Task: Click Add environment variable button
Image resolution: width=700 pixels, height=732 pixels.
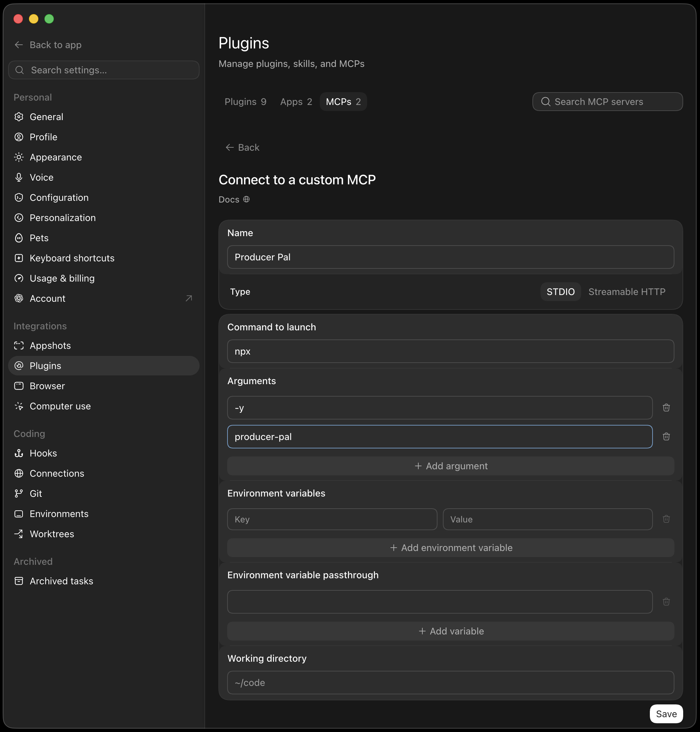Action: (x=451, y=547)
